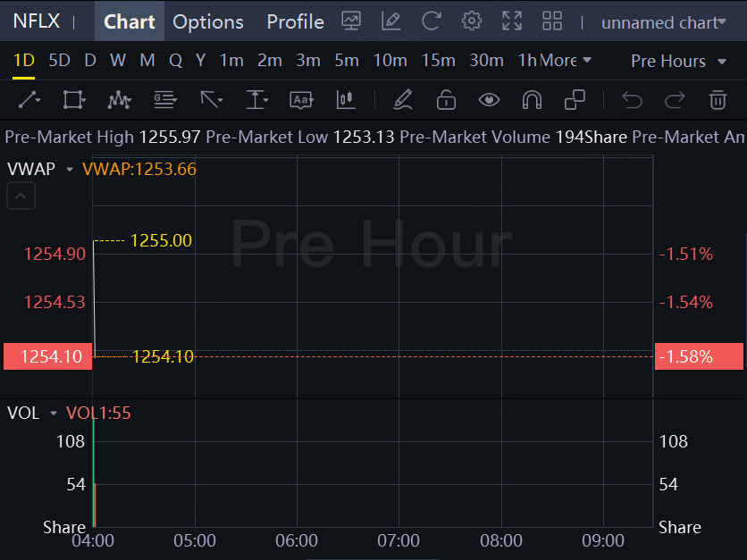Select the trend line drawing tool
Screen dimensions: 747x560
click(29, 100)
